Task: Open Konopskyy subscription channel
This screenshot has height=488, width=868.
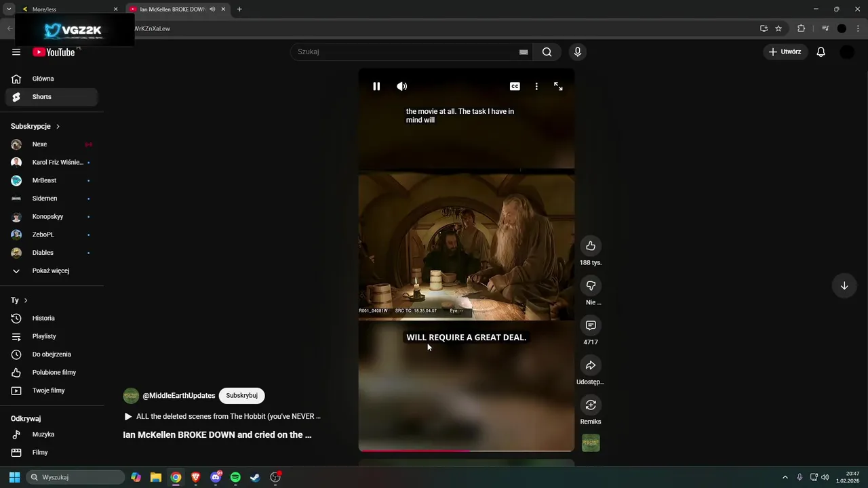Action: pyautogui.click(x=52, y=217)
